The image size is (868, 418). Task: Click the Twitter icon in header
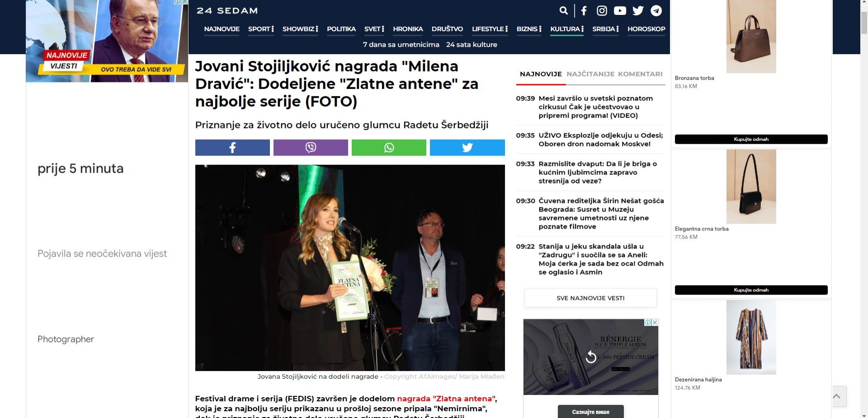point(638,11)
